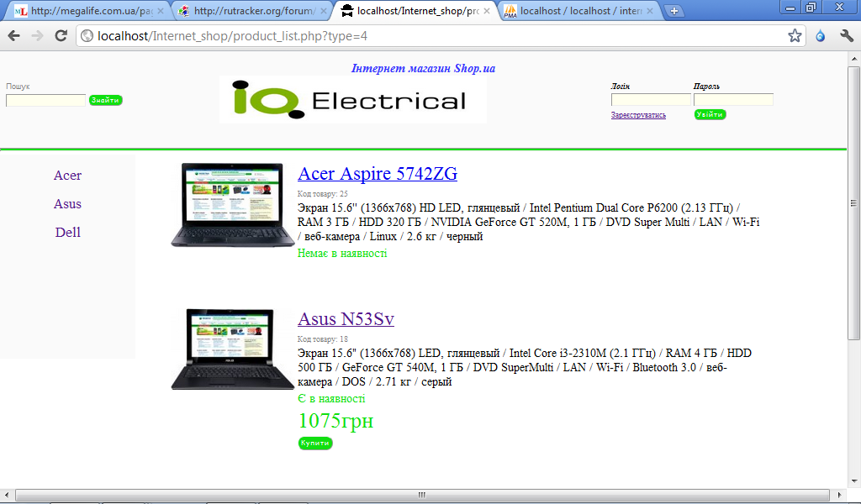Click the Пошук search input field
Screen dimensions: 861x504
pos(45,100)
